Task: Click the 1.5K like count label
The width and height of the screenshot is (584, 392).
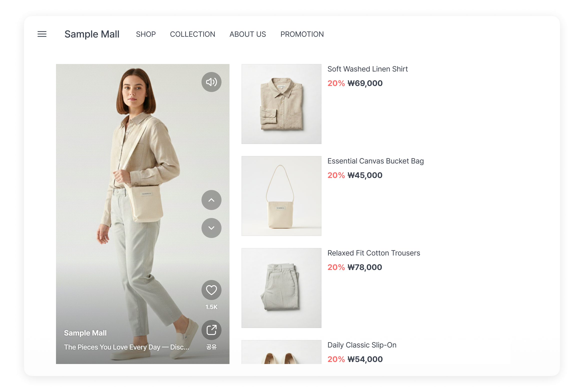Action: [211, 307]
